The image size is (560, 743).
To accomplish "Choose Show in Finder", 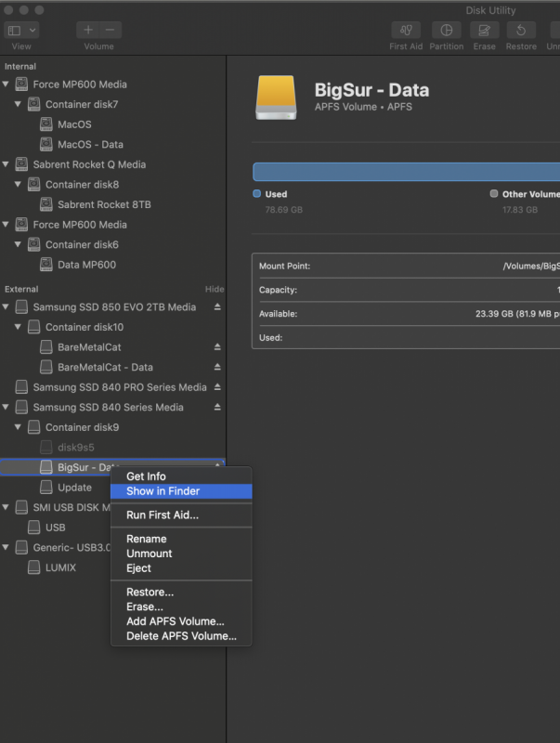I will pyautogui.click(x=181, y=491).
